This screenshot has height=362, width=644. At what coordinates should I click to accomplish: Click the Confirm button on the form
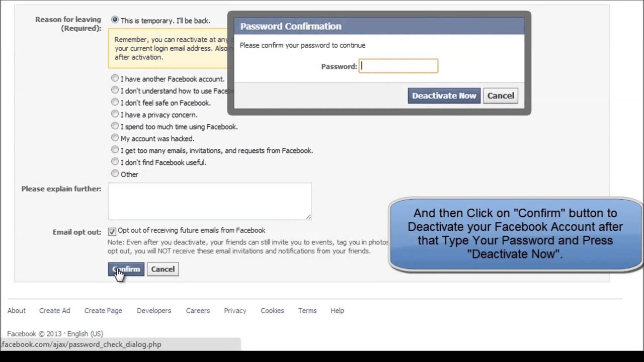pyautogui.click(x=126, y=269)
